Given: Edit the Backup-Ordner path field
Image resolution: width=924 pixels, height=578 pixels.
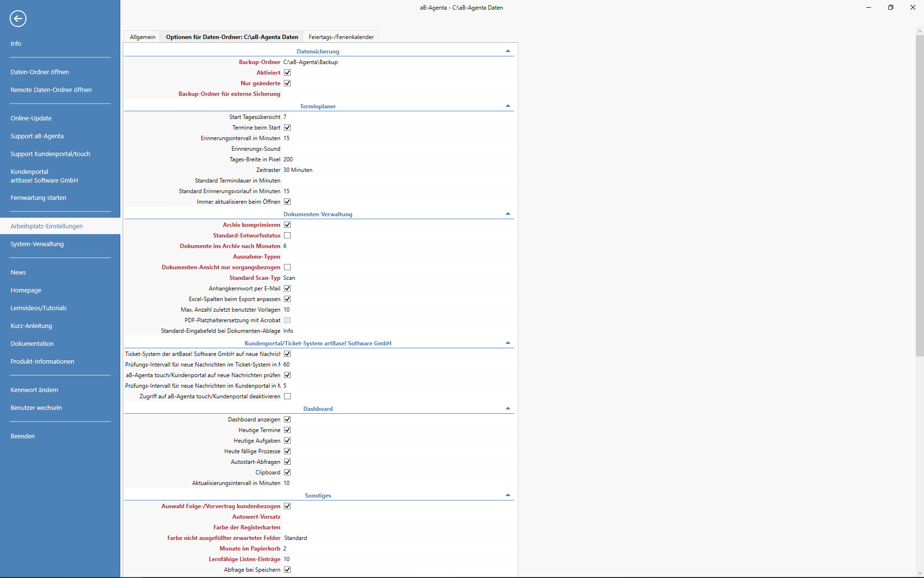Looking at the screenshot, I should click(x=398, y=62).
